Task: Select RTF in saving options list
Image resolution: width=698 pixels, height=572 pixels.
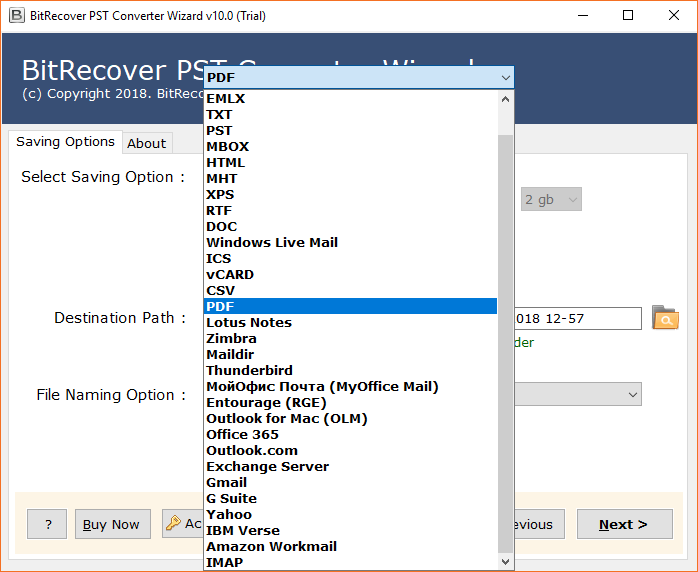Action: (350, 211)
